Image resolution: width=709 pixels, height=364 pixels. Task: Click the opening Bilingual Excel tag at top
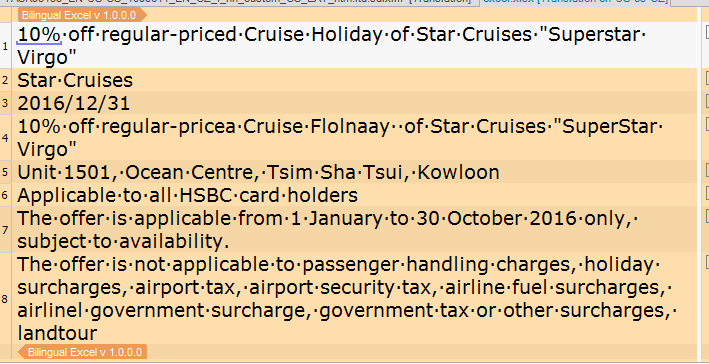[81, 15]
